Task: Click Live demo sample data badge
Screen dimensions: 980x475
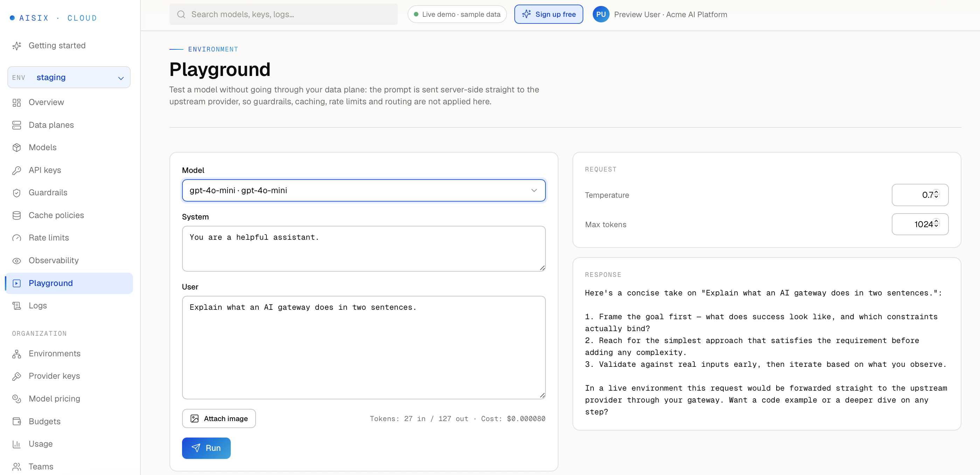Action: [x=457, y=14]
